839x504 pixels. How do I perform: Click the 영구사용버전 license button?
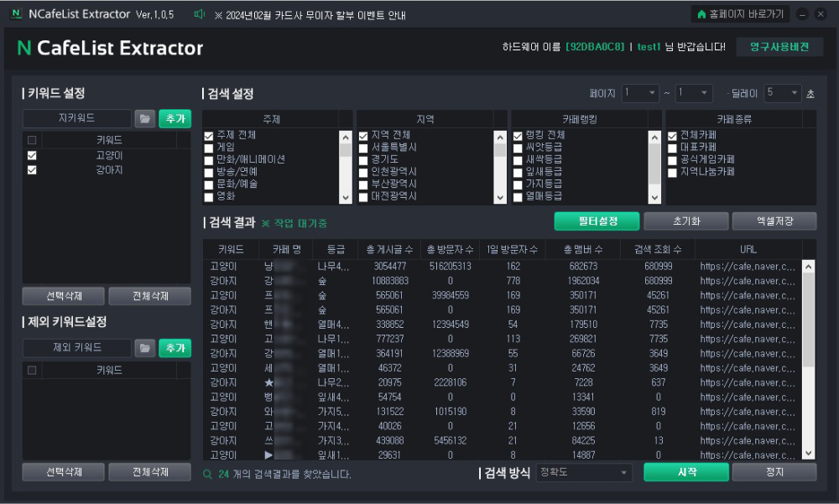[779, 47]
